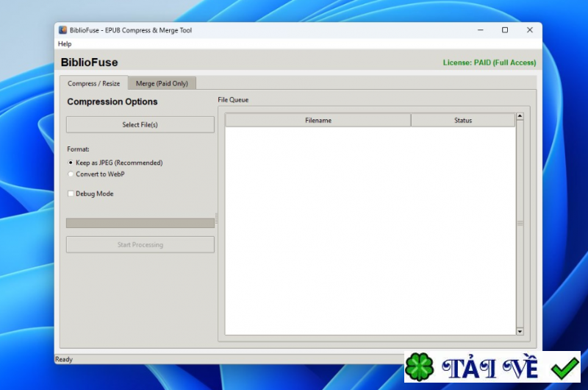Sort the queue by Status column header

463,121
